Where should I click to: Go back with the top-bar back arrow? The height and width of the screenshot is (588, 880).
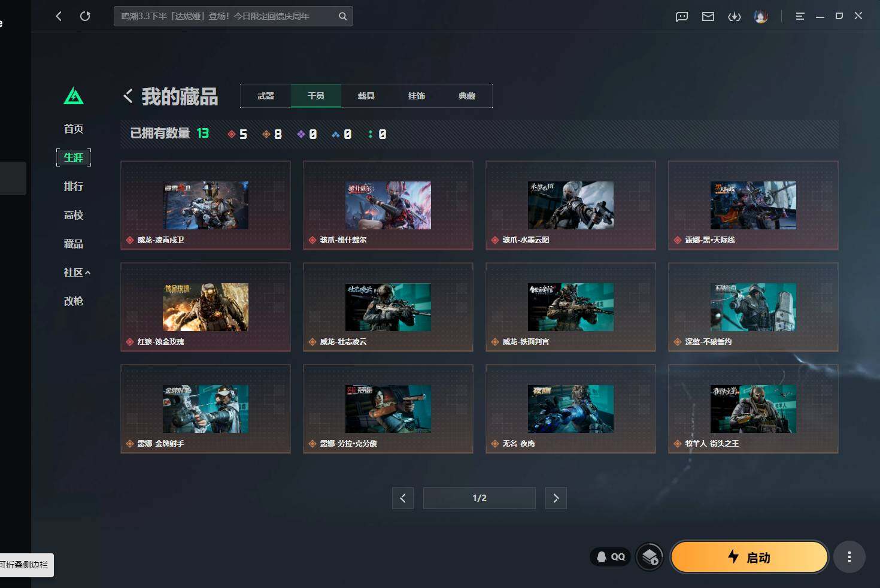pos(59,16)
